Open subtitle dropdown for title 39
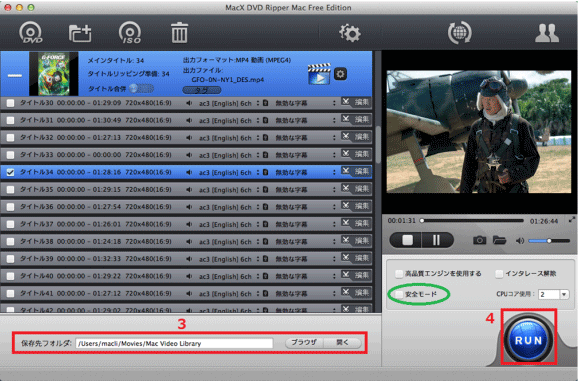This screenshot has height=381, width=579. pyautogui.click(x=334, y=259)
